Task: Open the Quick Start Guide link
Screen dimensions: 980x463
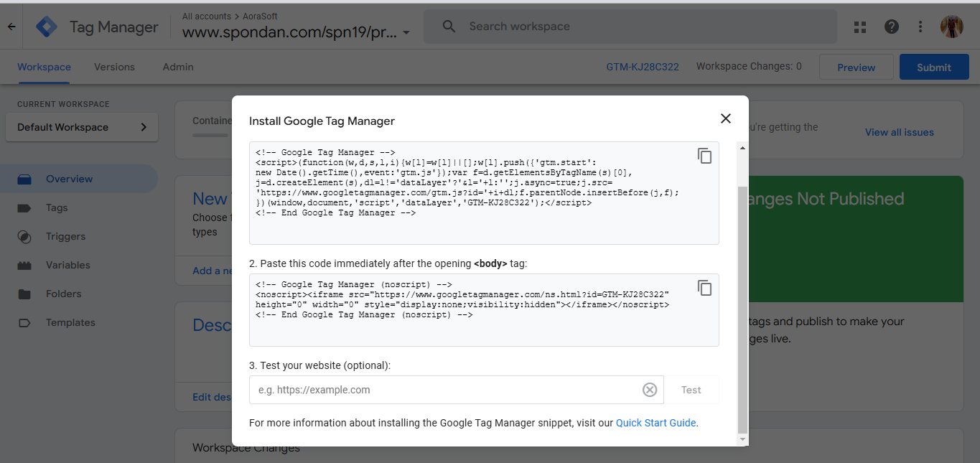Action: [x=656, y=423]
